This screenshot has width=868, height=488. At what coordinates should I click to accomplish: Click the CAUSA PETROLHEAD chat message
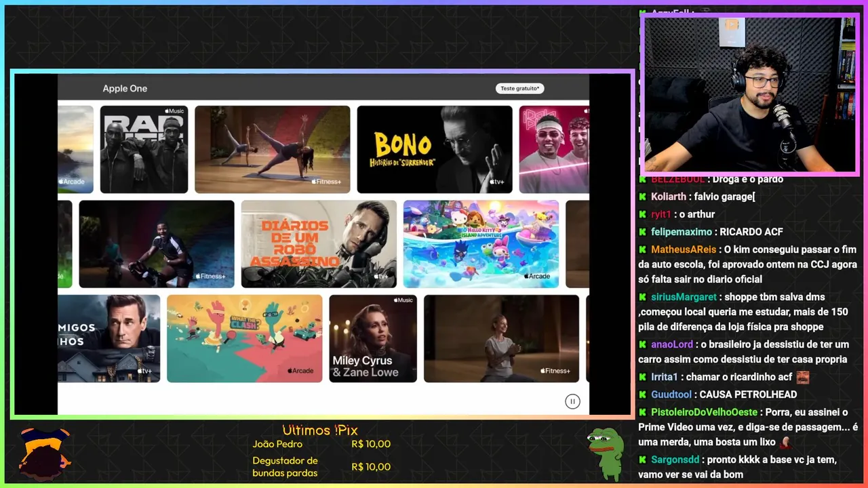(x=748, y=394)
